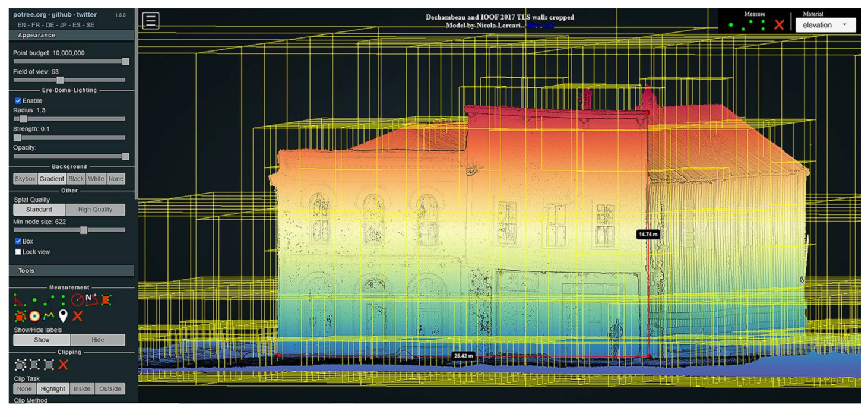
Task: Enable the Lock view checkbox
Action: [x=18, y=252]
